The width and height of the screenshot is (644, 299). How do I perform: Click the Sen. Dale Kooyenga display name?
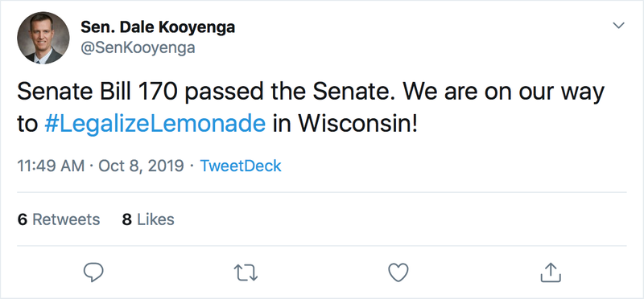pos(158,27)
